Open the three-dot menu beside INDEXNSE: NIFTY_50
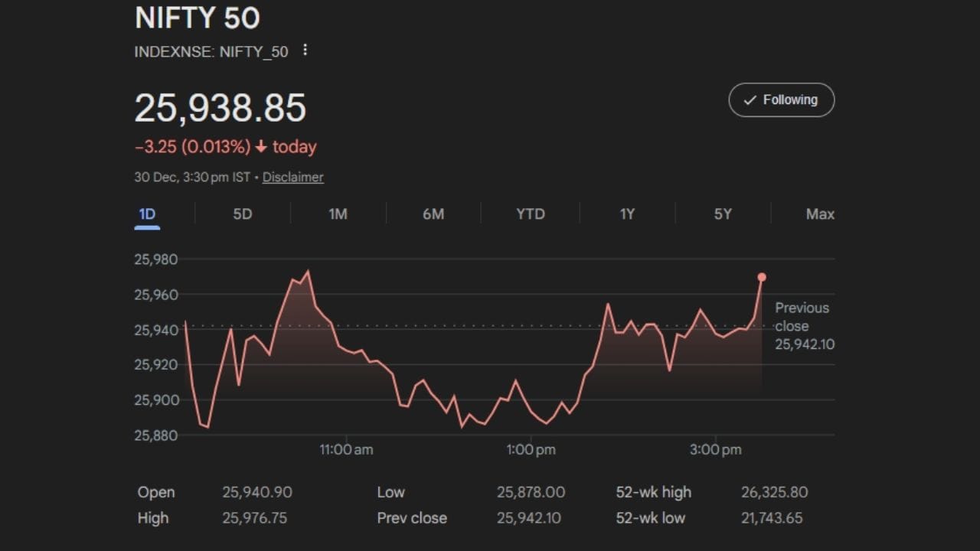This screenshot has height=551, width=980. (305, 51)
